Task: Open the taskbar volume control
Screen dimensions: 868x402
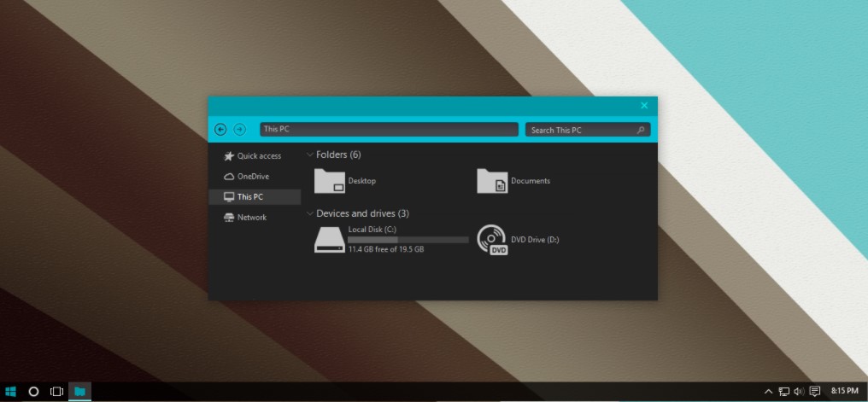Action: click(x=799, y=391)
